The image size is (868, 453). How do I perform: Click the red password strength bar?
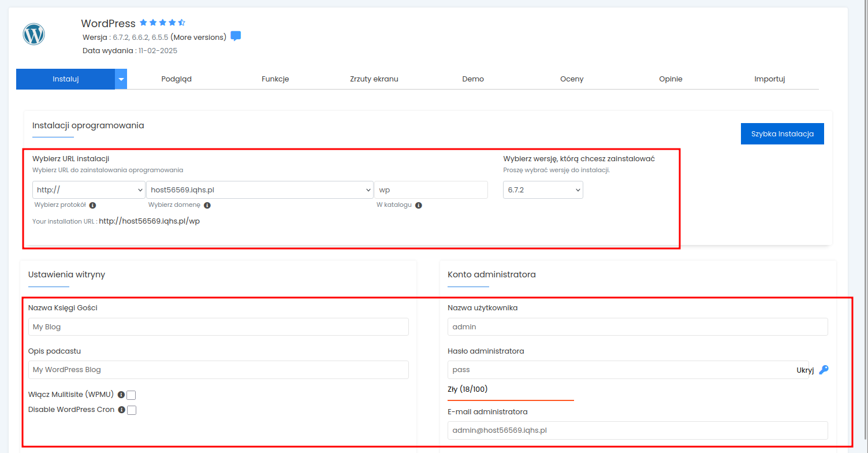coord(511,400)
